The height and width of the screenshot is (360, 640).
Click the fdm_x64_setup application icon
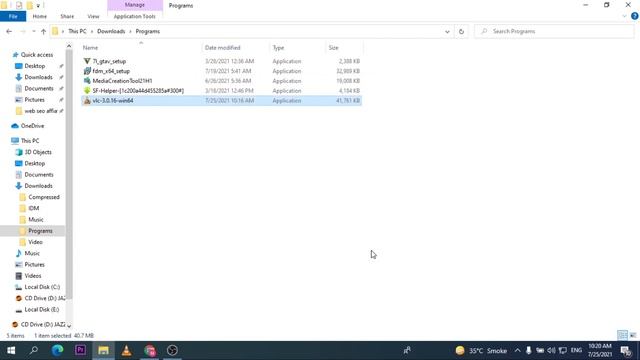point(87,71)
